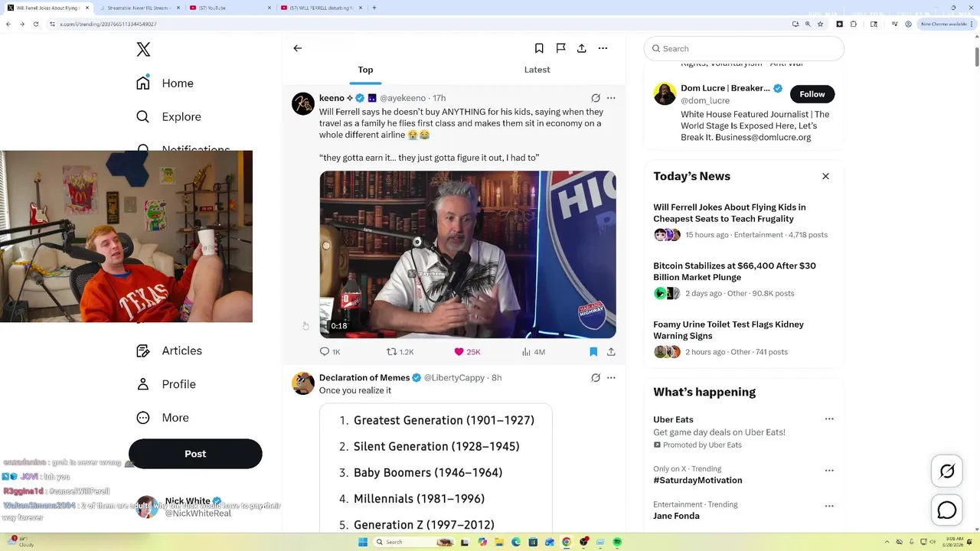This screenshot has width=980, height=551.
Task: Repost keeno's post (1.2K reposts)
Action: (x=400, y=352)
